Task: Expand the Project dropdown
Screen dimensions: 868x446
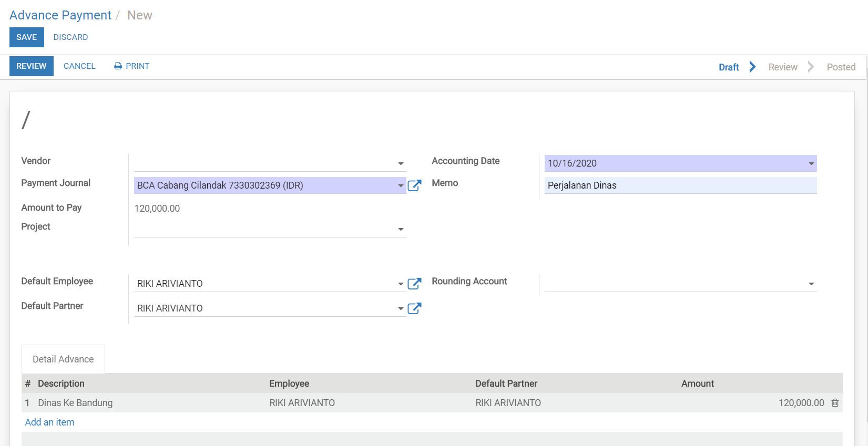Action: point(401,230)
